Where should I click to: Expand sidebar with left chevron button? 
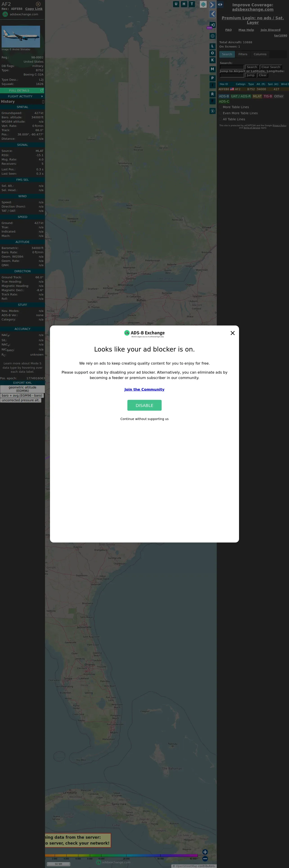pos(212,14)
